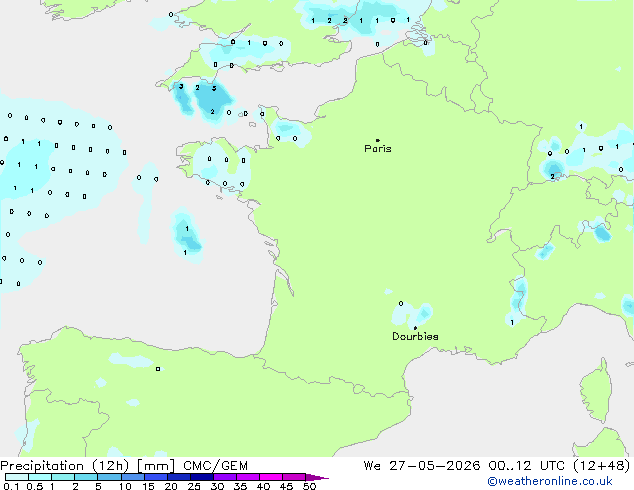Click the legend value label '0.5'

point(35,486)
